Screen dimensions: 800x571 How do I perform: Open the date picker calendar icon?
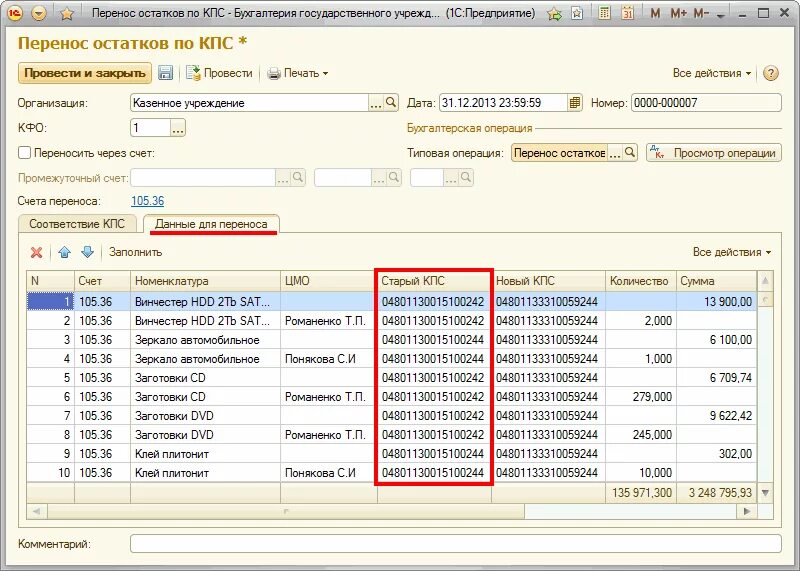click(574, 103)
